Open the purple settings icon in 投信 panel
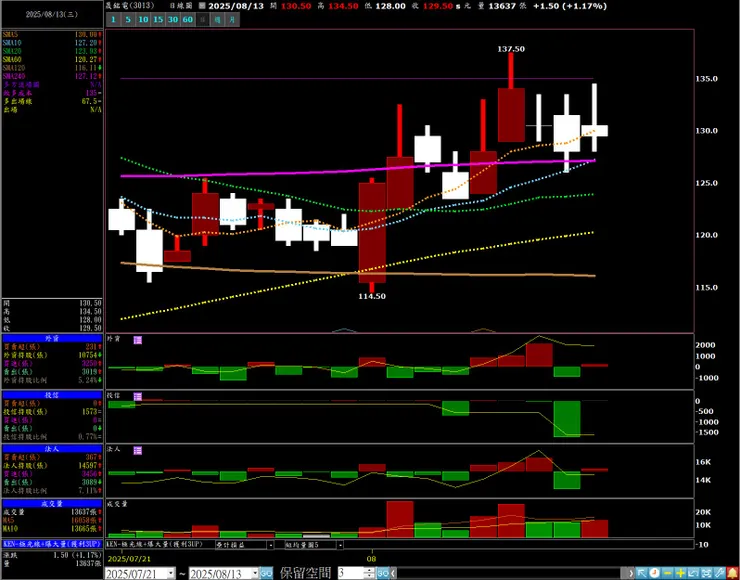Image resolution: width=740 pixels, height=580 pixels. pos(138,396)
